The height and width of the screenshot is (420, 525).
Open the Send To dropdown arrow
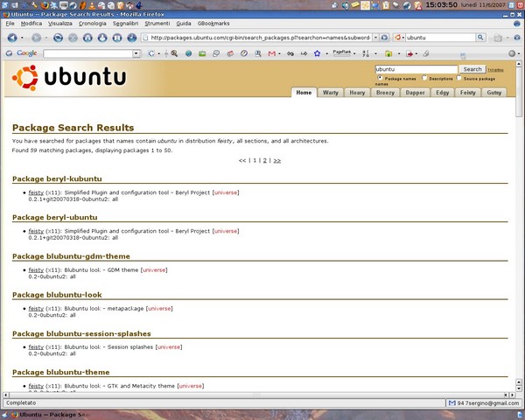tap(416, 53)
